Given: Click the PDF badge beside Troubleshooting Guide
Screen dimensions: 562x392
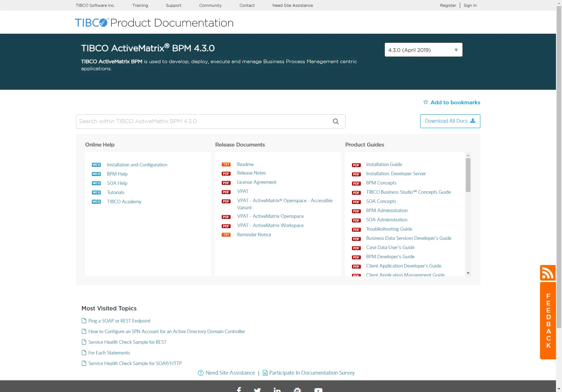Looking at the screenshot, I should pyautogui.click(x=357, y=230).
